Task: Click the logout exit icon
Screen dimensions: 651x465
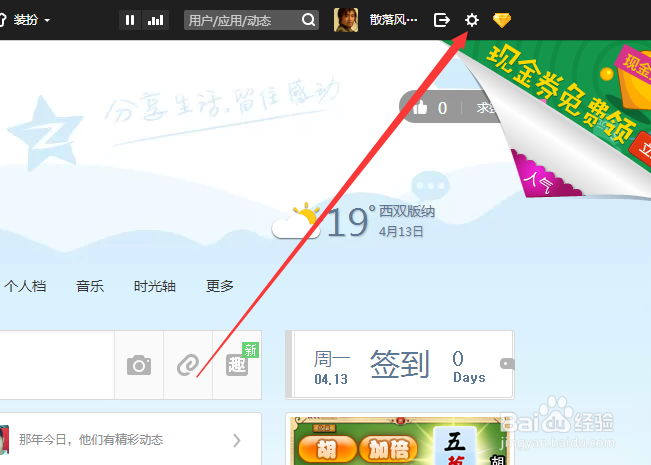Action: [441, 20]
